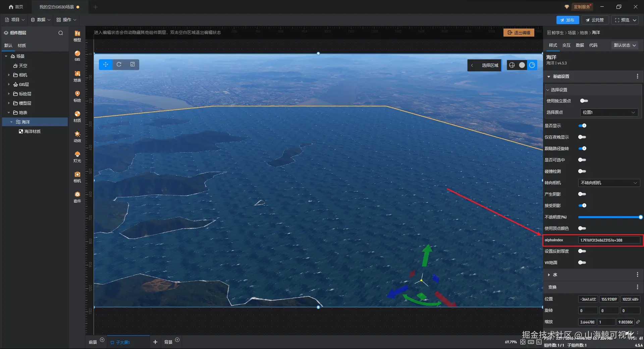Enable VR地面 switch
Screen dimensions: 644x349
point(582,262)
